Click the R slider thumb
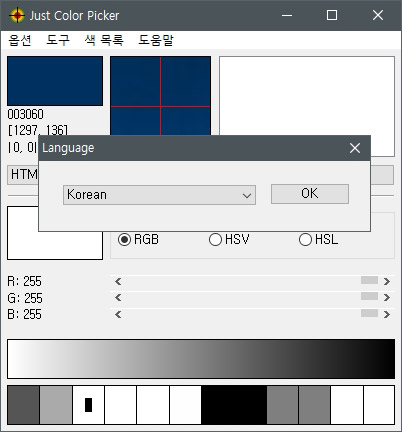Screen dimensions: 402x432 369,280
